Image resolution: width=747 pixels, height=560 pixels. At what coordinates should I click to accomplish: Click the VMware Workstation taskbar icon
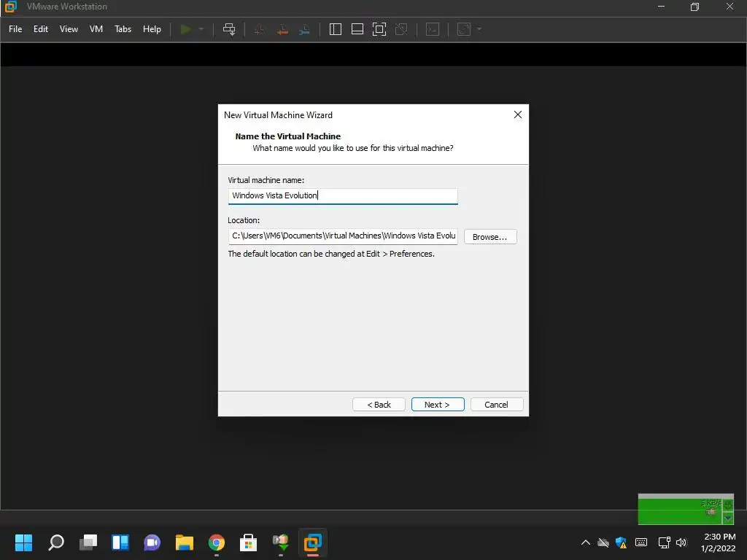[312, 542]
